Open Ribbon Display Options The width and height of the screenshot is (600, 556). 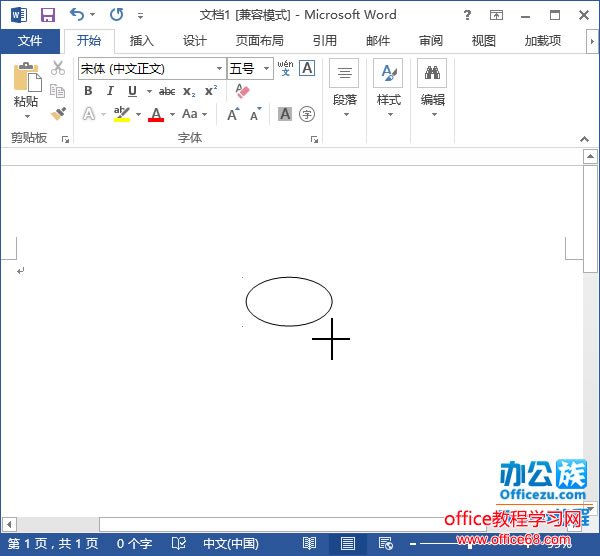(x=496, y=15)
